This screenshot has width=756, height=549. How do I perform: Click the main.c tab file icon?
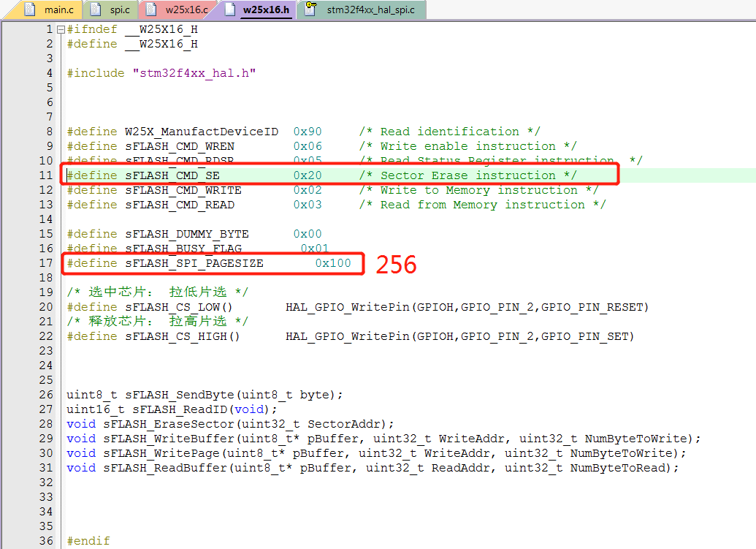(x=30, y=10)
